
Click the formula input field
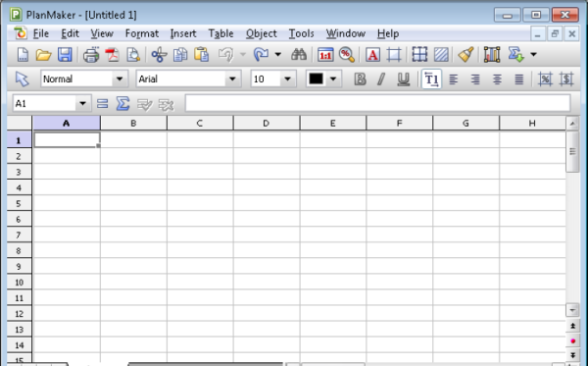tap(377, 104)
